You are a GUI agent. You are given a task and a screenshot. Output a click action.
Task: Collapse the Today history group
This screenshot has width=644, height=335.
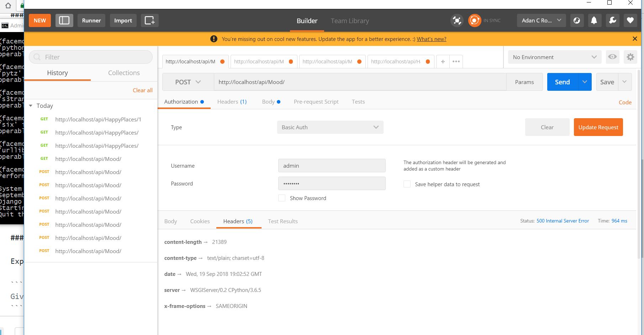point(31,106)
